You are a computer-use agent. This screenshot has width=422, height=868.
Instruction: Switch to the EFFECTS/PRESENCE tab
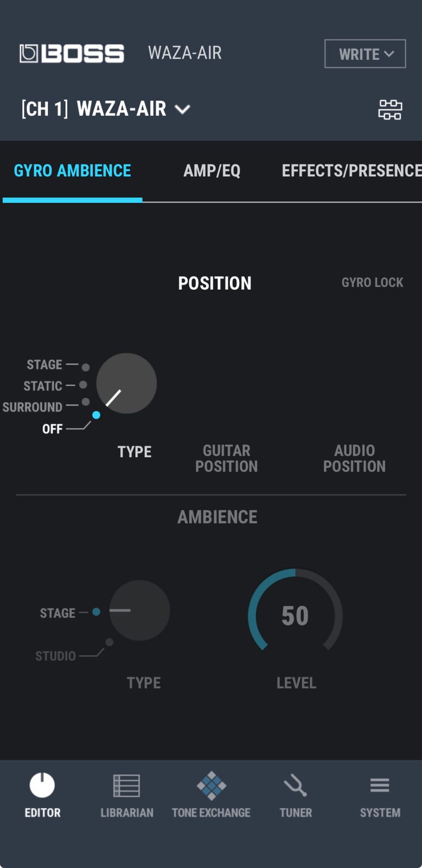[x=351, y=171]
